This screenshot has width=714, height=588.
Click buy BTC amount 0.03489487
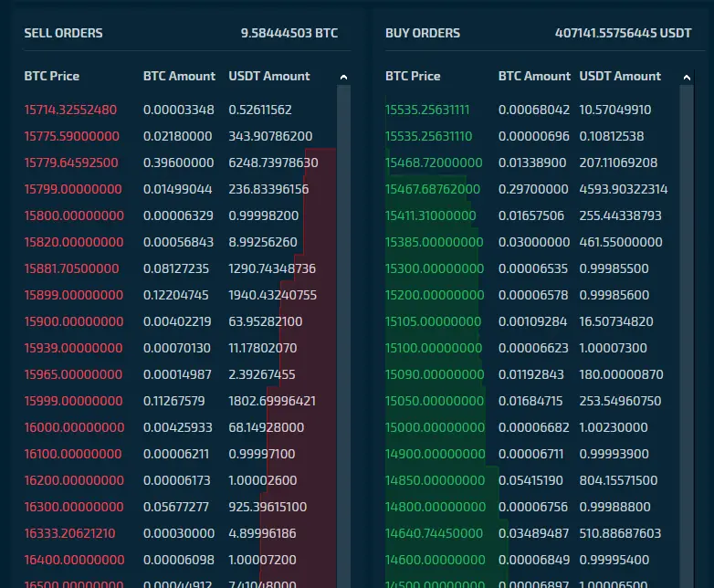coord(534,533)
